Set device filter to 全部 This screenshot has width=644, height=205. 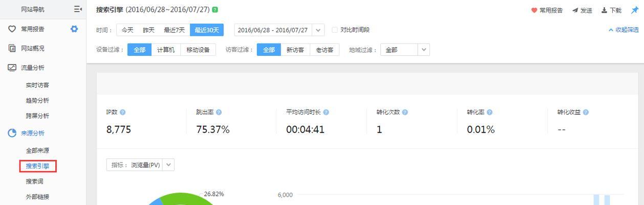pyautogui.click(x=139, y=50)
